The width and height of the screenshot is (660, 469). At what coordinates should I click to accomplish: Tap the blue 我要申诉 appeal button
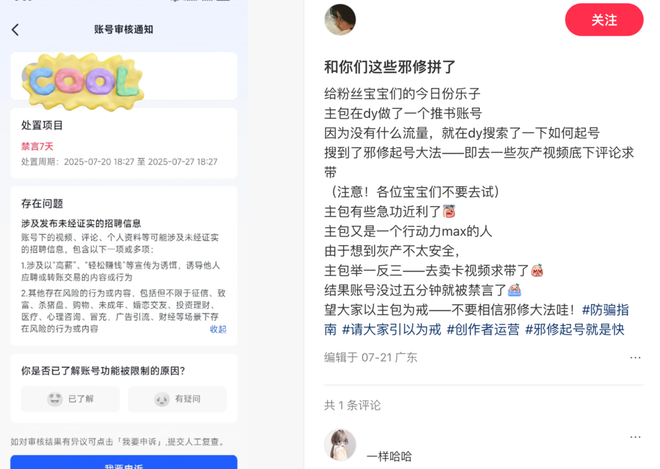click(x=124, y=462)
